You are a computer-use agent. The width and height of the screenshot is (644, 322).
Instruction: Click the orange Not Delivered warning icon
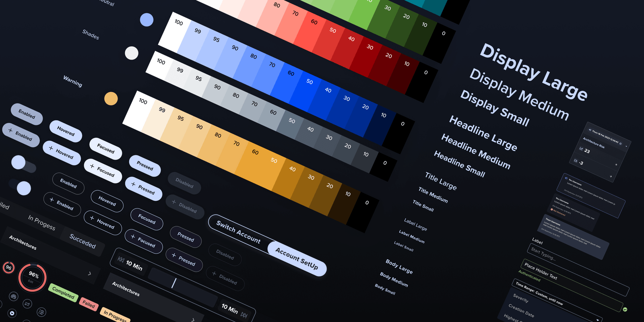[x=551, y=209]
